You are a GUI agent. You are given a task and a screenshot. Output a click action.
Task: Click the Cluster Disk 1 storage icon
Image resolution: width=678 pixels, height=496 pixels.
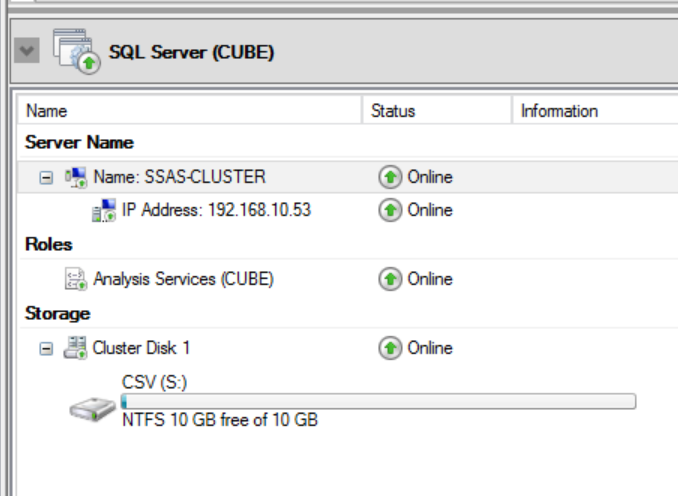coord(75,348)
